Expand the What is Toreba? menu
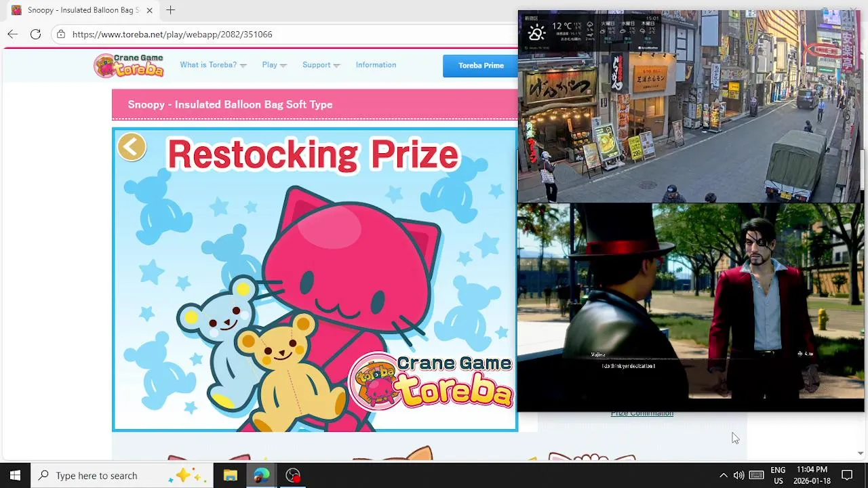The image size is (868, 488). 213,65
